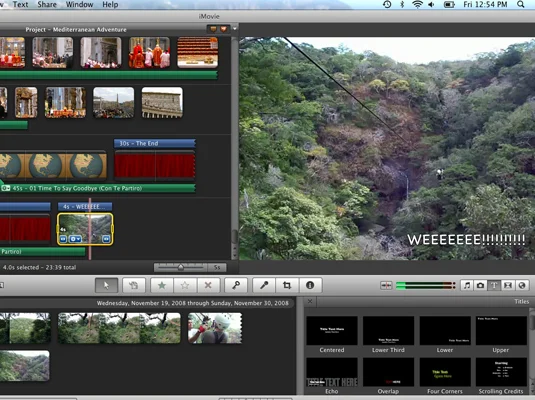This screenshot has height=400, width=535.
Task: Toggle the Titles browser T button
Action: 494,285
